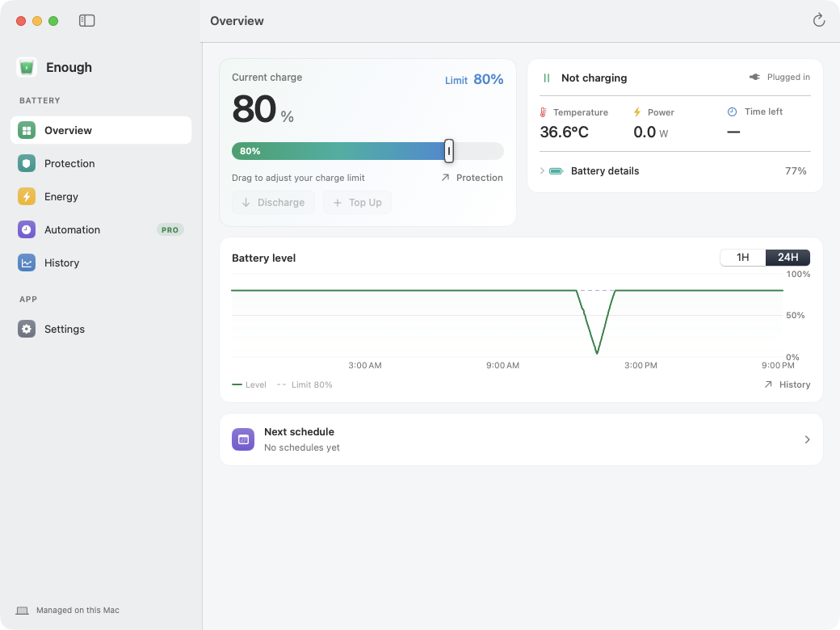This screenshot has height=630, width=840.
Task: Click the Discharge button
Action: 273,203
